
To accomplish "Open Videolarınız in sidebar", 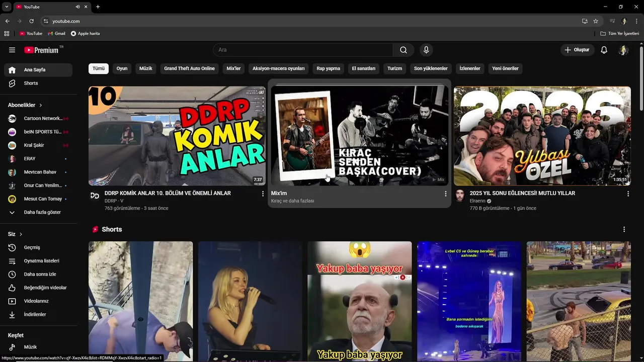I will (x=38, y=301).
